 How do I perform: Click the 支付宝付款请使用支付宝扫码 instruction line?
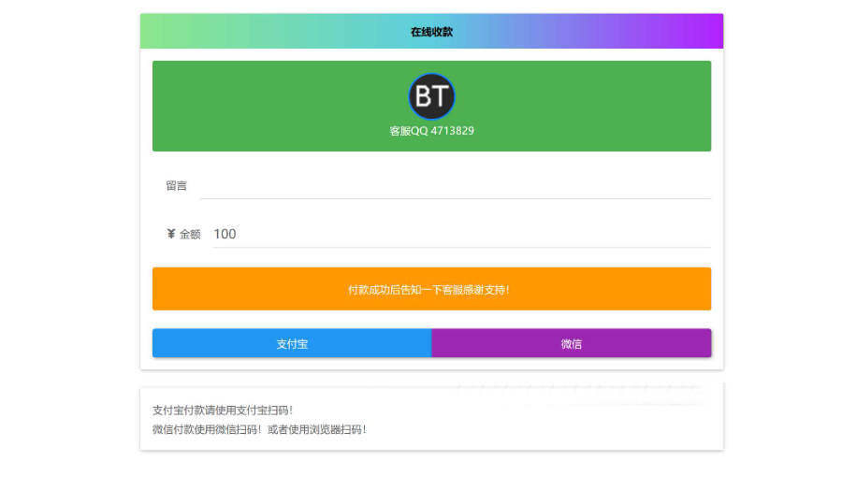(x=223, y=410)
